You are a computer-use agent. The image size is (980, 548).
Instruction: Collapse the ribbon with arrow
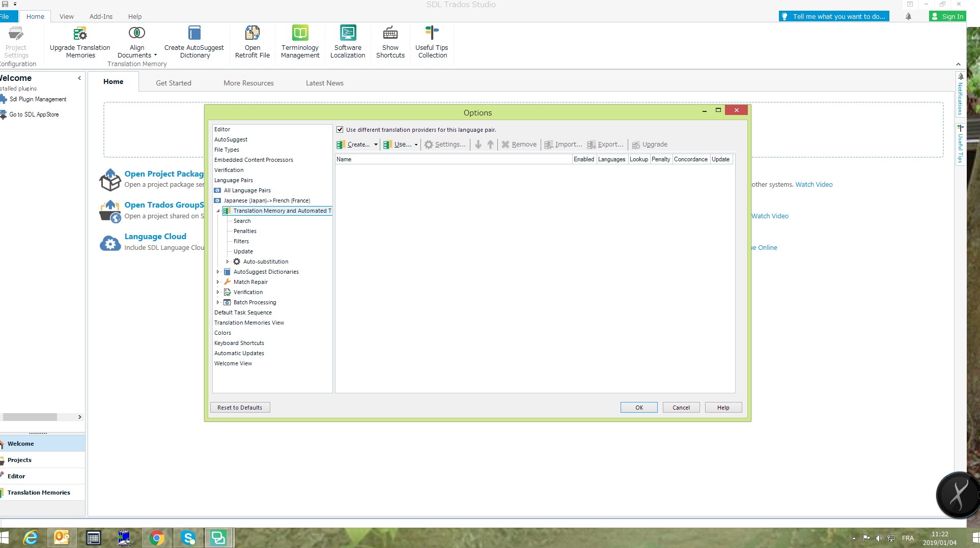coord(958,64)
